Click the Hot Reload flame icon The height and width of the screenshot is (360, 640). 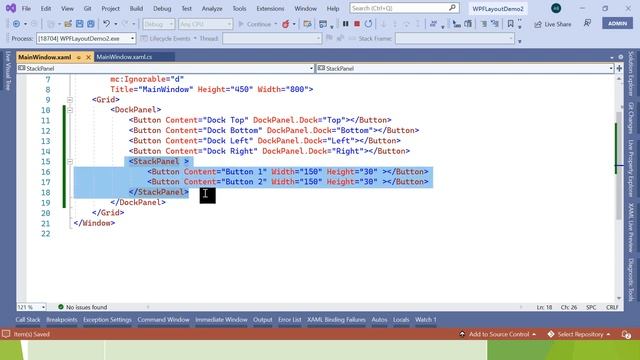286,24
